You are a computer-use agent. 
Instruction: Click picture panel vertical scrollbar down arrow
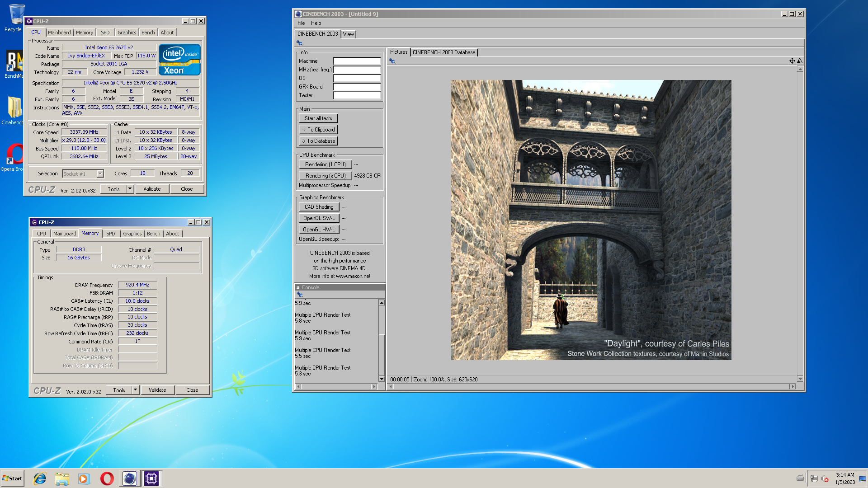pyautogui.click(x=800, y=379)
